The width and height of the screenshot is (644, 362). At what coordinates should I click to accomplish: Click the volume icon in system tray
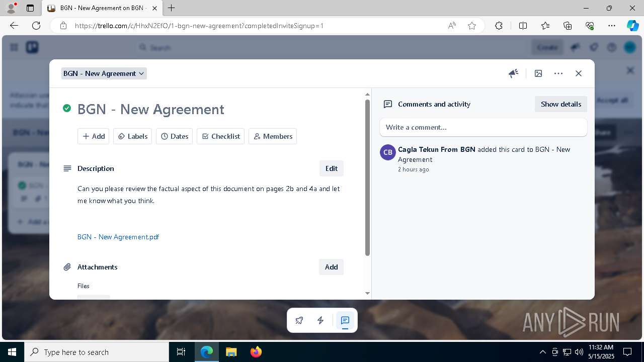579,352
